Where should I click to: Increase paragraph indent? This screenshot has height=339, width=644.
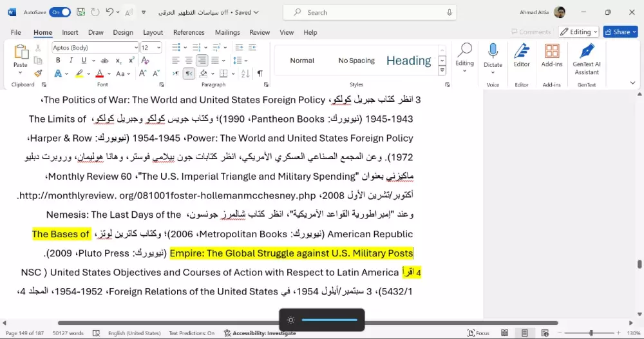coord(252,47)
